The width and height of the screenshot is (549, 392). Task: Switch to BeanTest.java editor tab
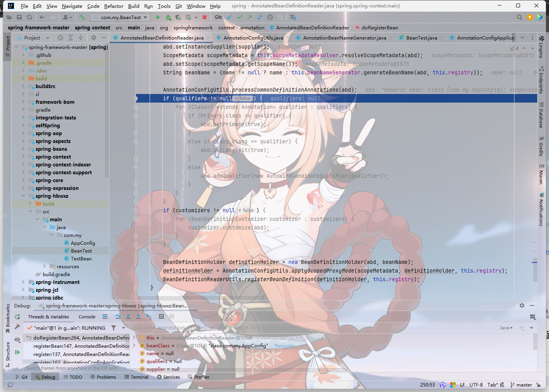pos(422,38)
